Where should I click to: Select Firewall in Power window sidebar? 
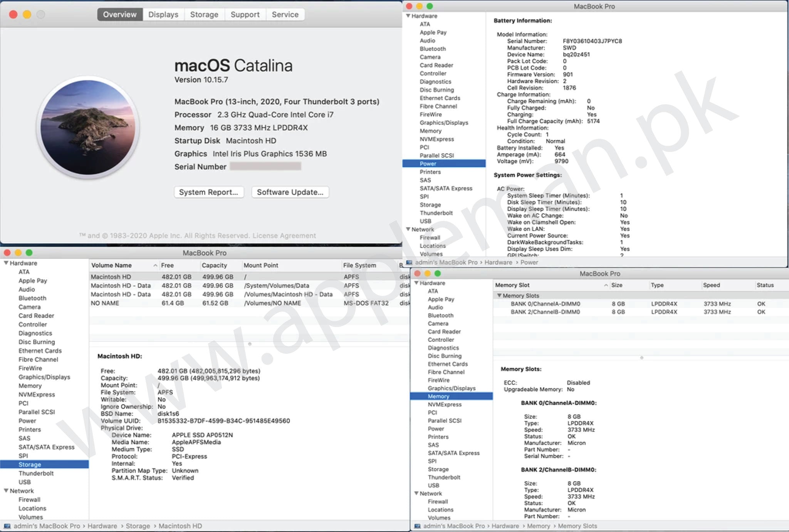point(430,238)
